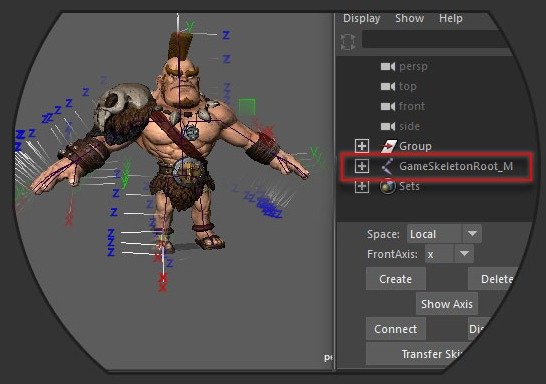Click the Outliner search filter field

coord(435,39)
